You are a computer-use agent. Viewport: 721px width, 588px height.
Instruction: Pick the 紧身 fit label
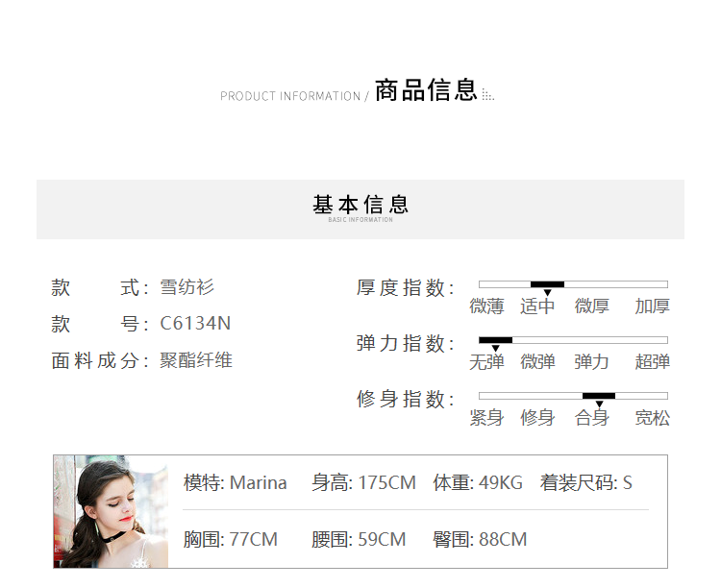(x=486, y=418)
